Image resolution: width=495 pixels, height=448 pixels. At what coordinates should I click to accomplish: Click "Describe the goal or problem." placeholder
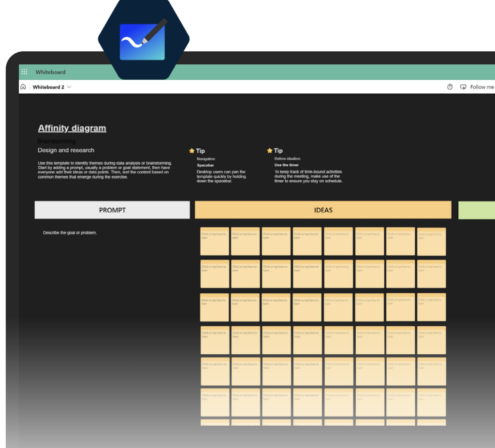click(x=70, y=232)
